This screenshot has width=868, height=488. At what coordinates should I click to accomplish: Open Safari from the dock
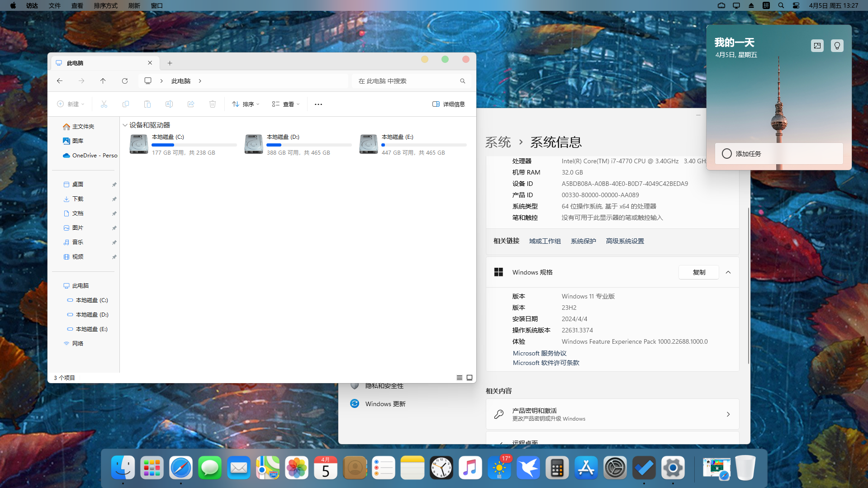pyautogui.click(x=181, y=468)
